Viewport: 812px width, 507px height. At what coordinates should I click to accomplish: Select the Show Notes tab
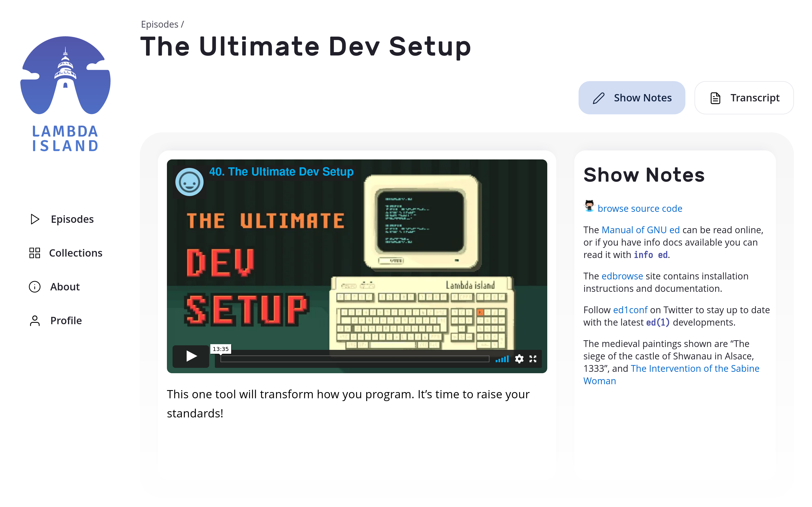(x=632, y=98)
